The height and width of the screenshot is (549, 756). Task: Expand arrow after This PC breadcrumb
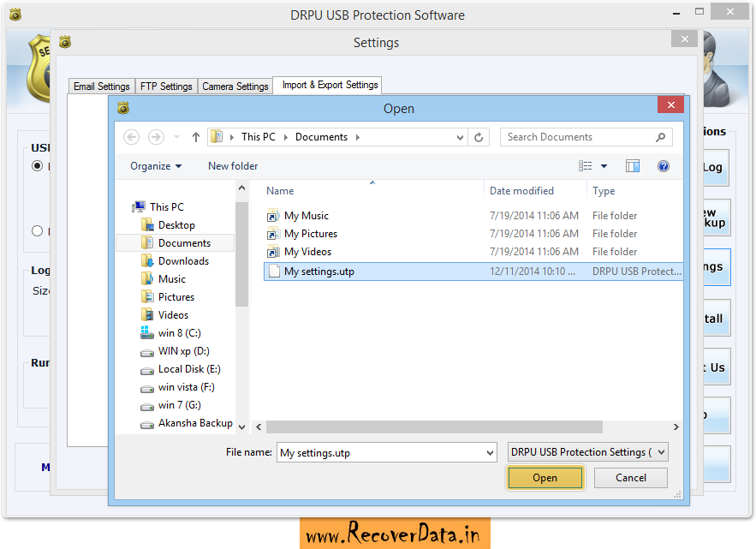point(285,138)
